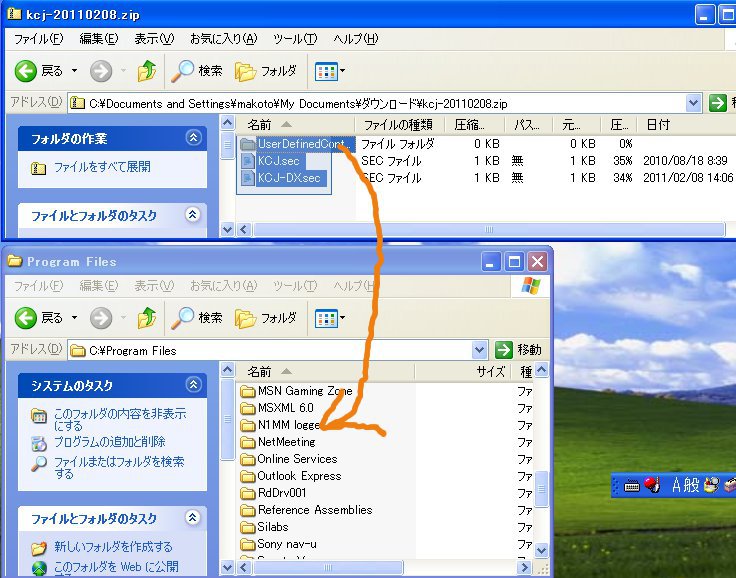Collapse the System Tasks panel

pyautogui.click(x=193, y=385)
